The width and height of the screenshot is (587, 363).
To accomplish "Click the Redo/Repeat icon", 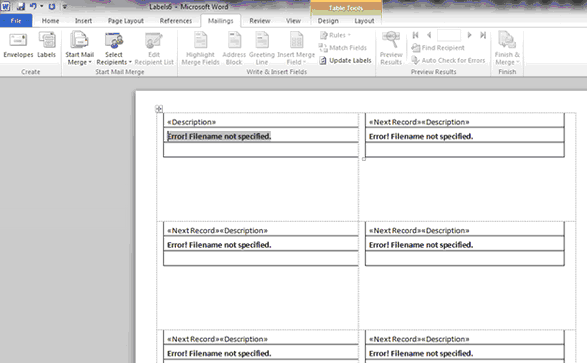I will (x=52, y=6).
